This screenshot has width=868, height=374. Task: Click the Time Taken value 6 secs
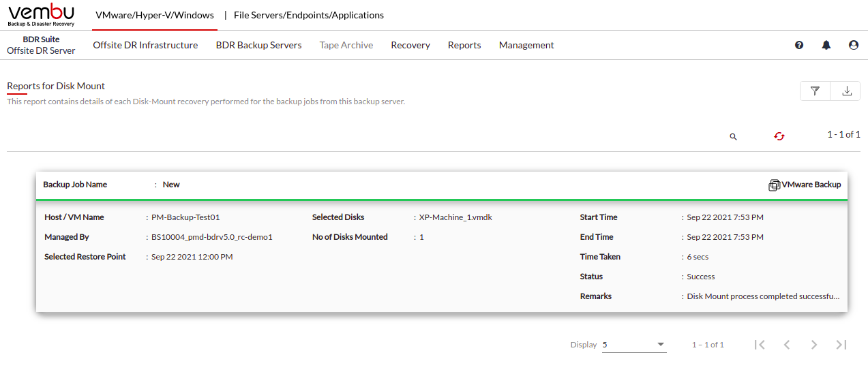[698, 257]
